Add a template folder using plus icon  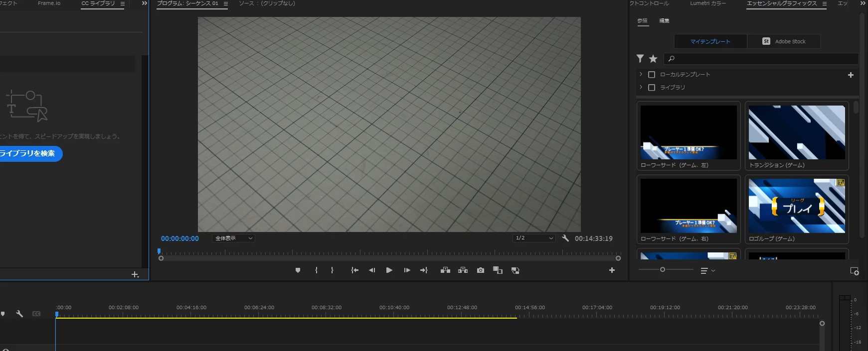[851, 75]
